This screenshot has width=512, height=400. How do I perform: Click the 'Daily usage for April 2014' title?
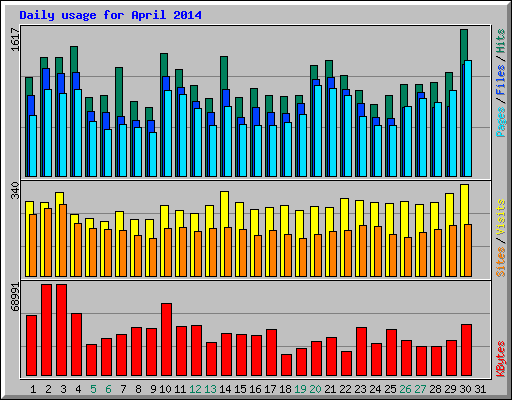[110, 15]
